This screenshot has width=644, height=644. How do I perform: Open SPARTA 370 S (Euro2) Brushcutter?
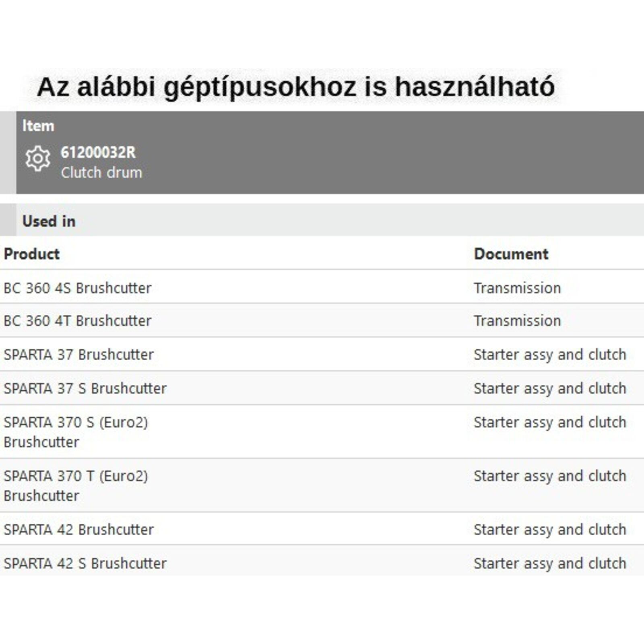[76, 431]
